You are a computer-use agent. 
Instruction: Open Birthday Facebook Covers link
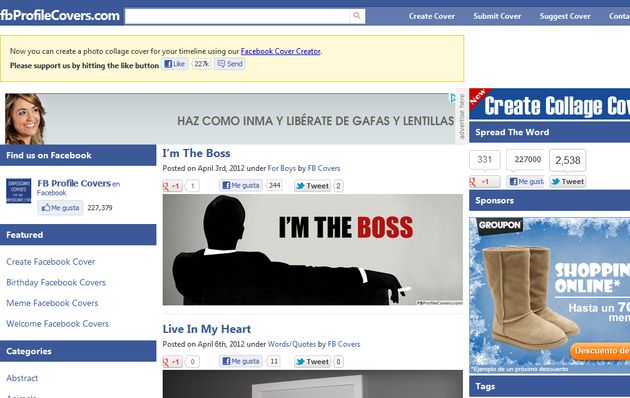click(x=56, y=282)
